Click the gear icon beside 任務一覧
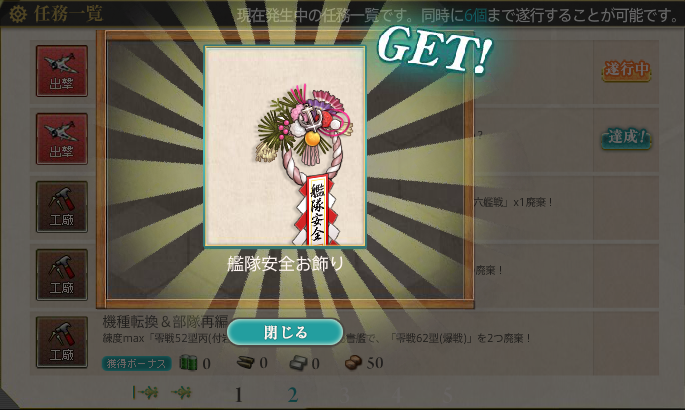The width and height of the screenshot is (685, 410). click(17, 14)
